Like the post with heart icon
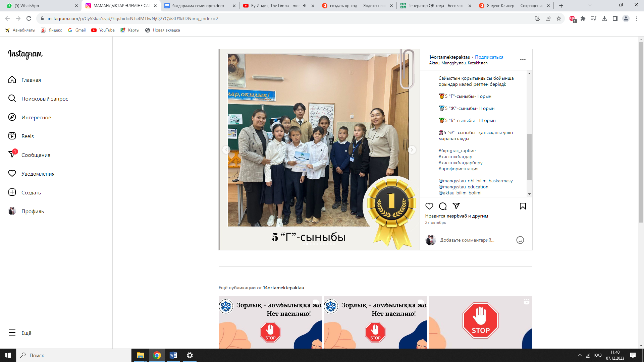This screenshot has width=644, height=362. tap(429, 206)
